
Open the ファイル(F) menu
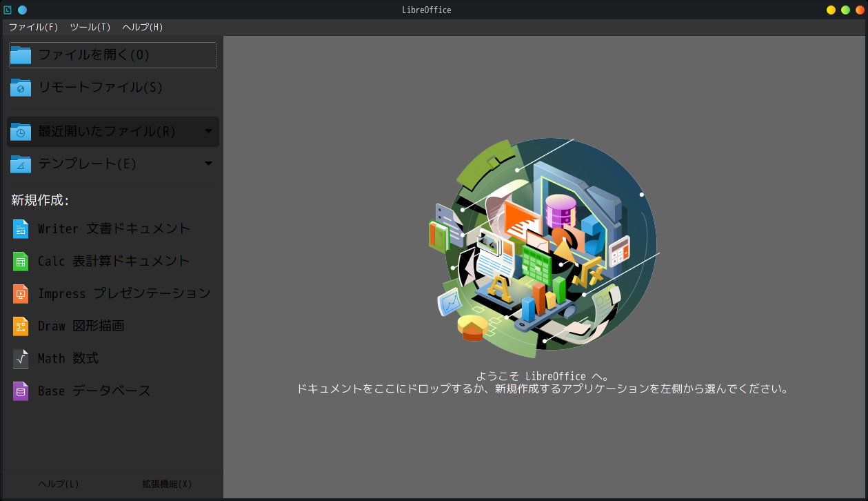[x=33, y=27]
